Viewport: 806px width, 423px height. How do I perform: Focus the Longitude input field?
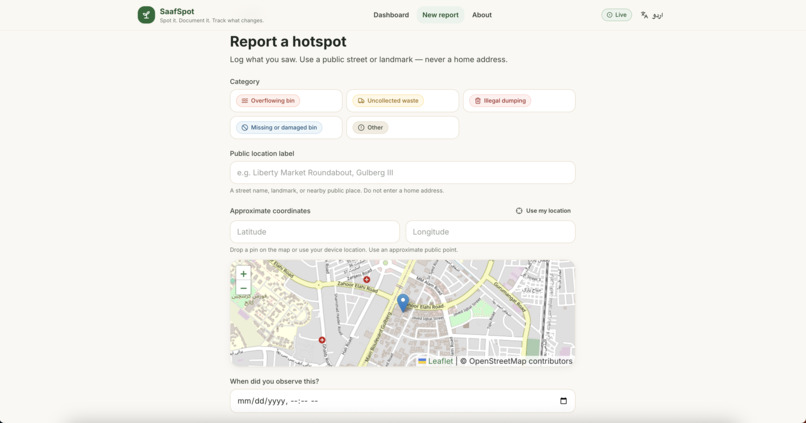[490, 232]
